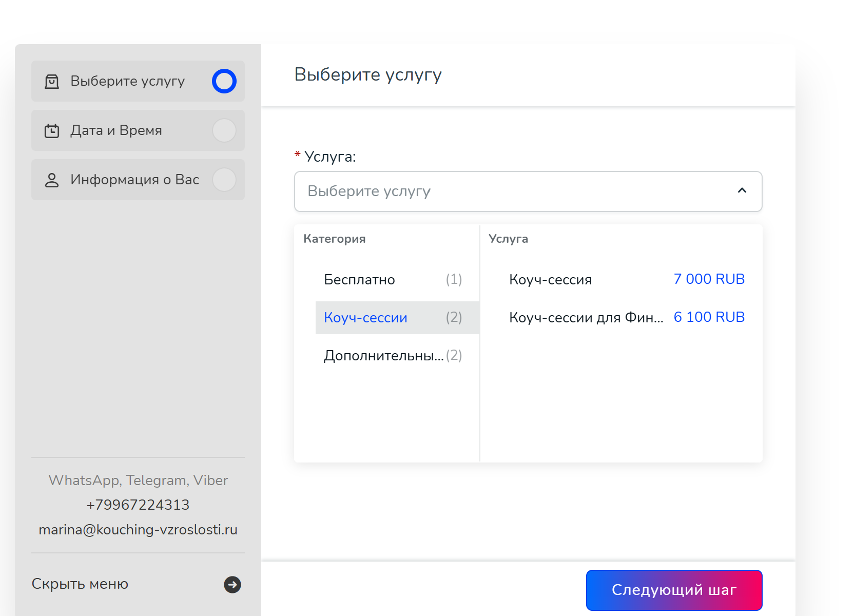The width and height of the screenshot is (854, 616).
Task: Click the calendar icon for Дата и Время
Action: [x=52, y=131]
